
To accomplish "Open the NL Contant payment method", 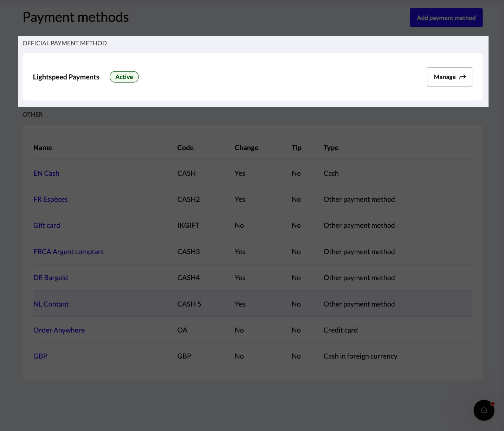I will click(51, 304).
